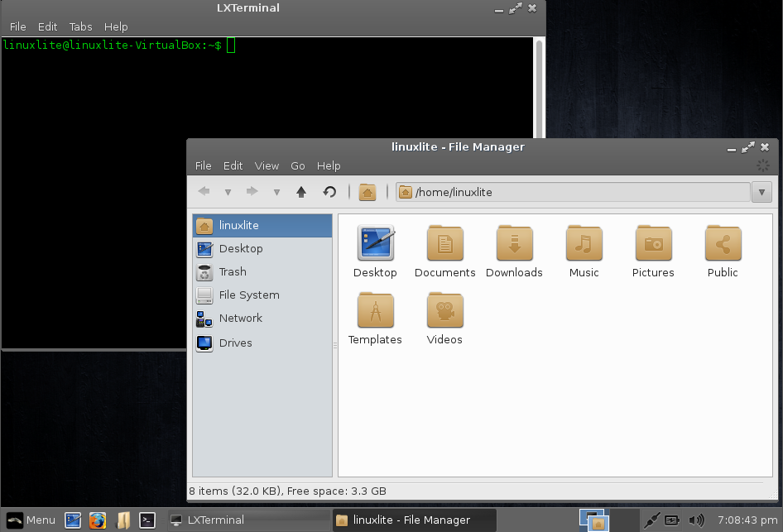Open the Help menu in File Manager
The height and width of the screenshot is (532, 783).
pyautogui.click(x=329, y=165)
